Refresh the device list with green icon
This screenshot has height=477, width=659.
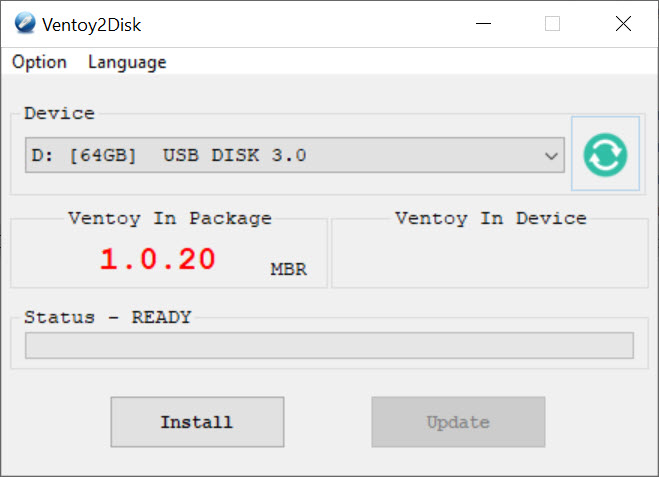pyautogui.click(x=605, y=154)
